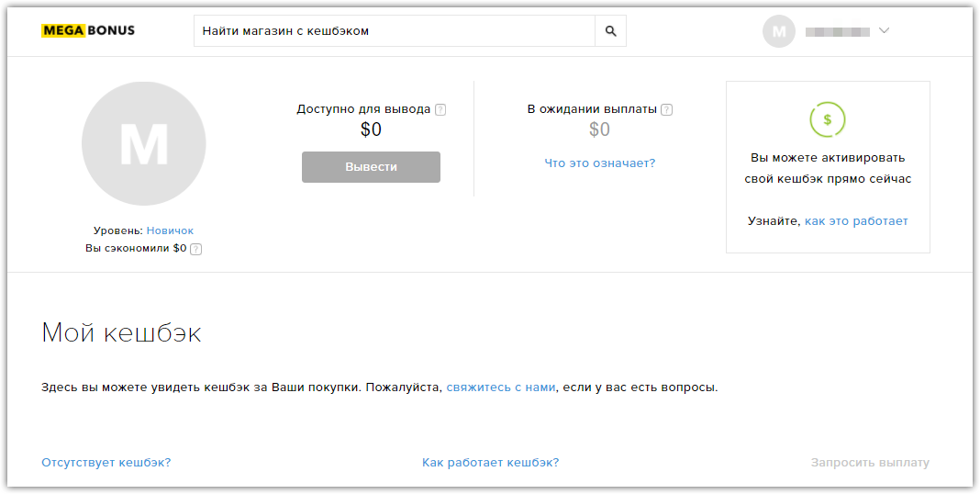Click the 'Отсутствует кешбэк?' link
The height and width of the screenshot is (494, 980).
click(106, 463)
